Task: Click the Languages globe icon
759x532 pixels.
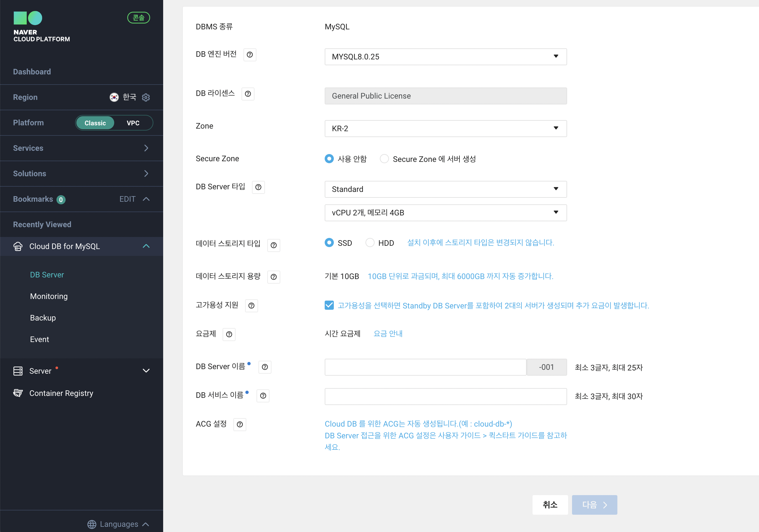Action: (x=92, y=524)
